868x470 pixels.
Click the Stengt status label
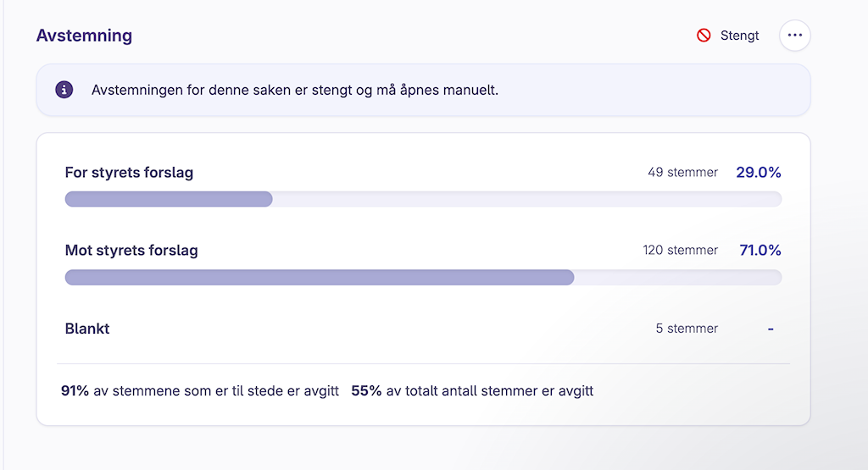tap(739, 36)
